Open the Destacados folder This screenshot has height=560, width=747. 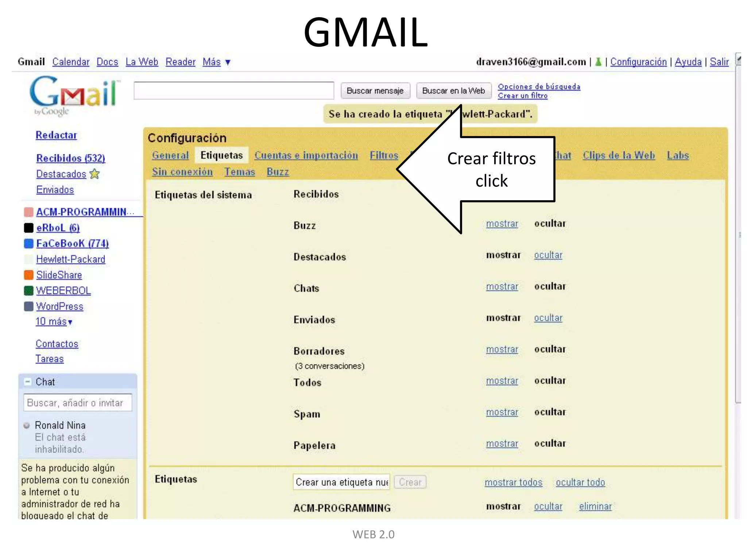coord(61,174)
